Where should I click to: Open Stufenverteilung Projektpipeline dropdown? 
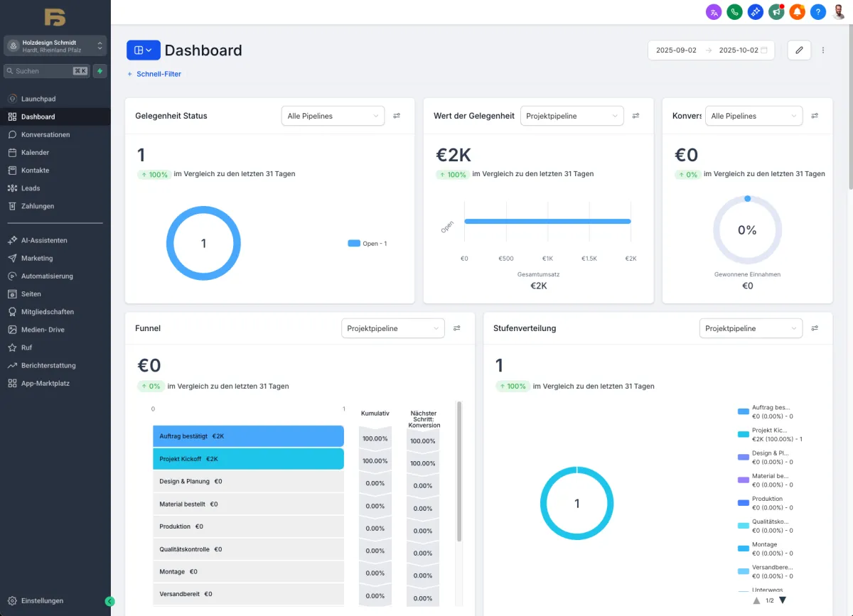coord(751,328)
